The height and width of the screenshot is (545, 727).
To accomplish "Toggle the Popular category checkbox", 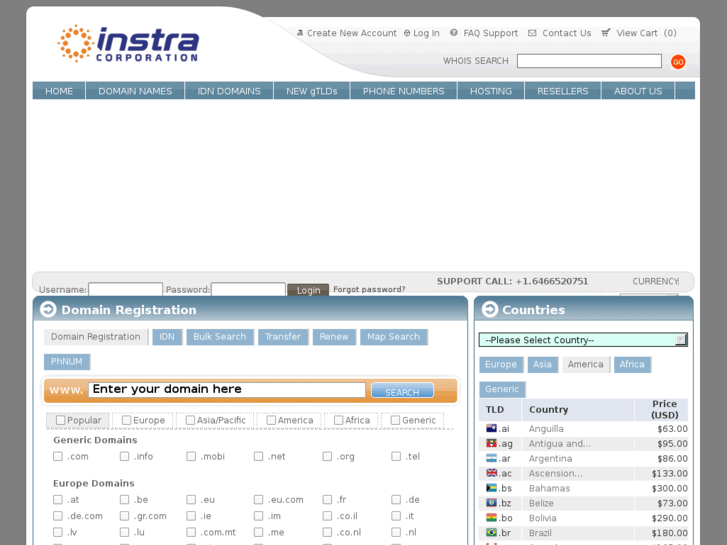I will point(61,421).
